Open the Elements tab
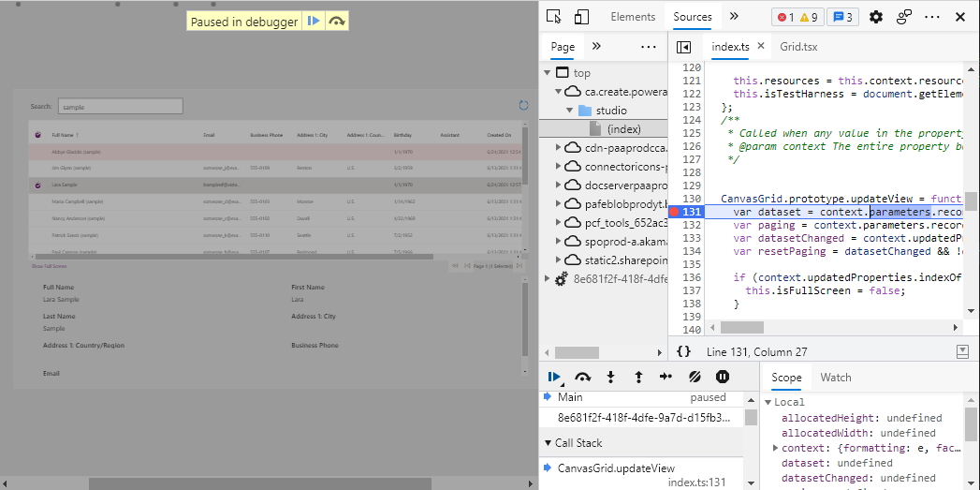Image resolution: width=980 pixels, height=490 pixels. 633,17
